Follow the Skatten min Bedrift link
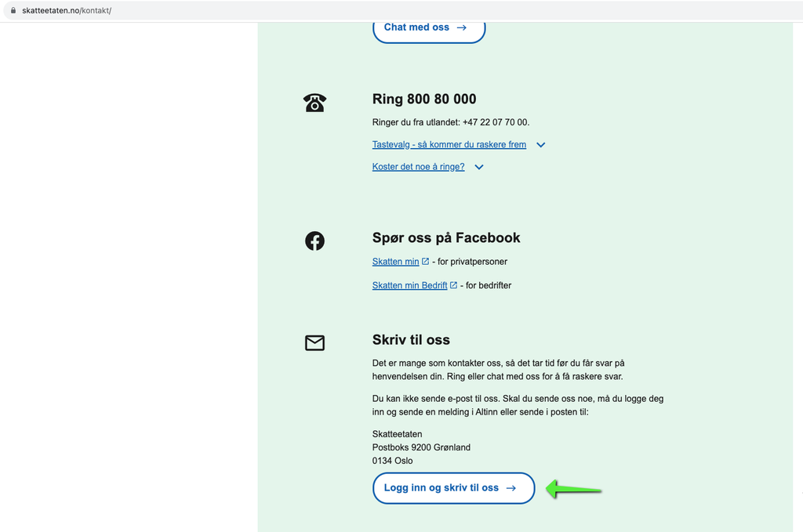803x532 pixels. click(x=409, y=285)
